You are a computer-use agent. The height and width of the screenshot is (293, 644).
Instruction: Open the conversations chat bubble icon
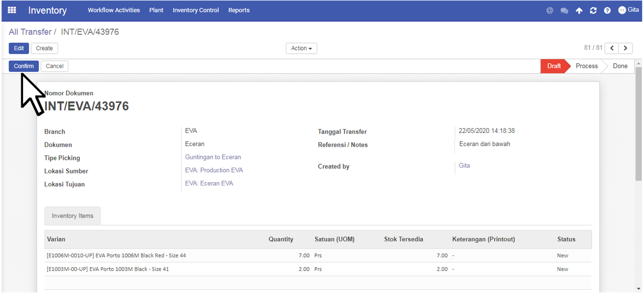pyautogui.click(x=564, y=10)
